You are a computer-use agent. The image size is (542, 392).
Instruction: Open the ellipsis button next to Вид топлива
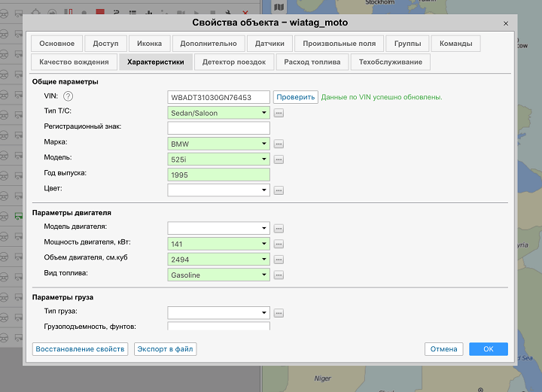279,275
